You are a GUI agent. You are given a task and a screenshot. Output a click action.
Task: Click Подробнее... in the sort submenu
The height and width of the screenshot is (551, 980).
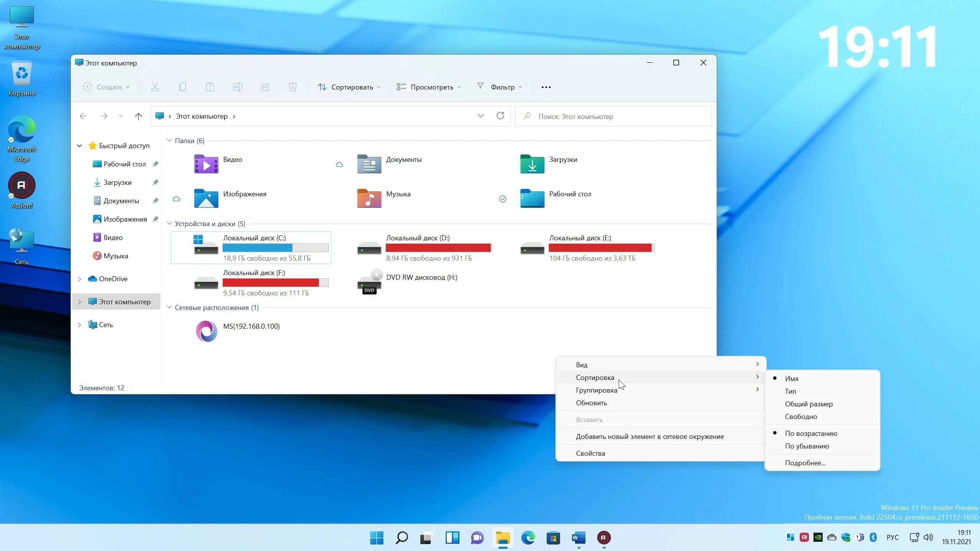[x=805, y=463]
